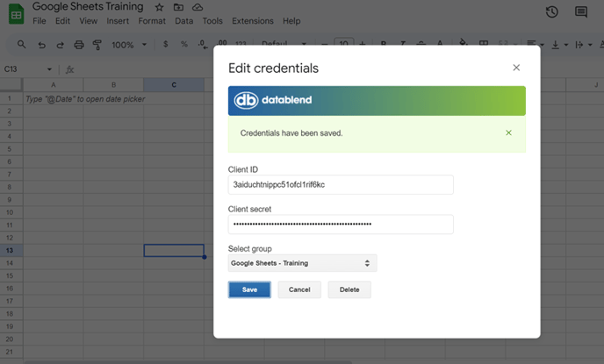Viewport: 604px width, 364px height.
Task: Select column C header
Action: point(174,85)
